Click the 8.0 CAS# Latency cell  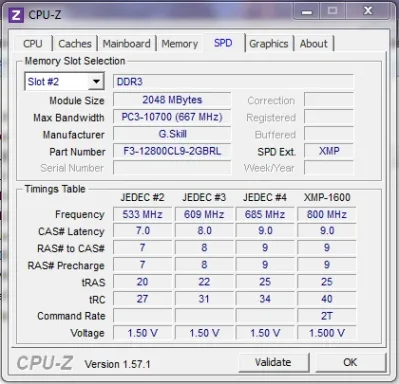coord(204,231)
